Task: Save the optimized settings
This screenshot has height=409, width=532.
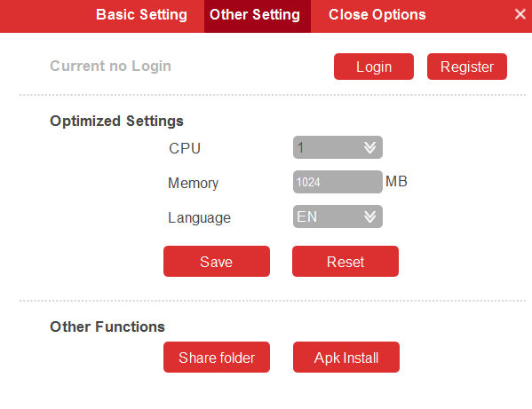Action: point(217,261)
